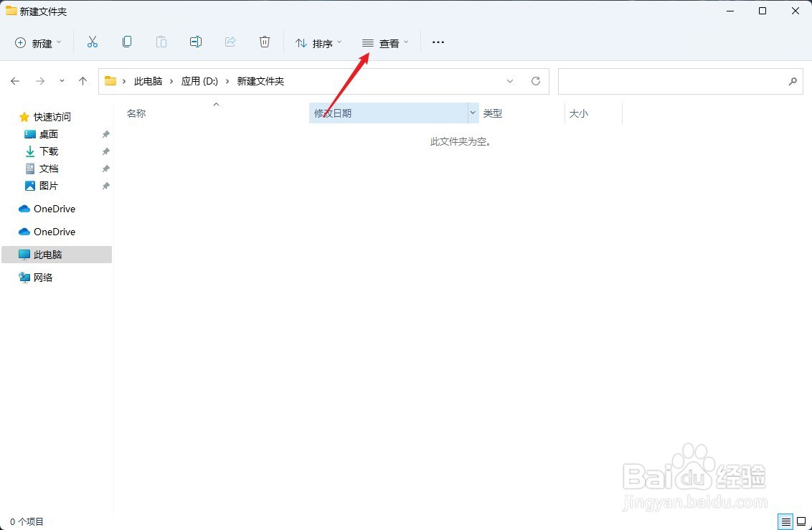Click the folder icon in address bar

[110, 81]
